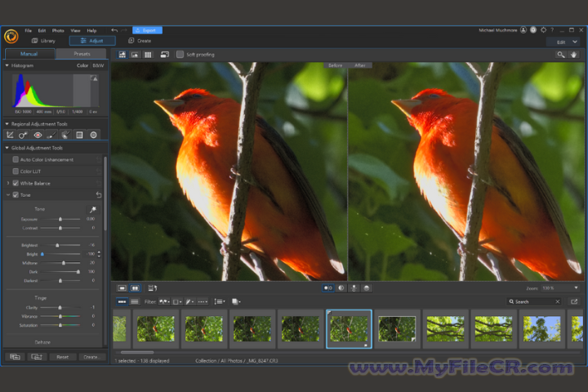This screenshot has height=392, width=588.
Task: Switch to the Create module
Action: 140,41
